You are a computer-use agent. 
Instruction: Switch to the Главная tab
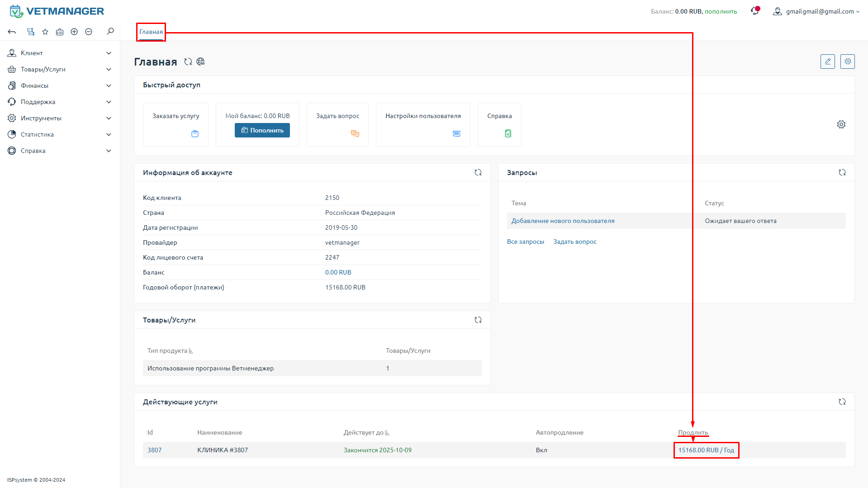pyautogui.click(x=151, y=32)
